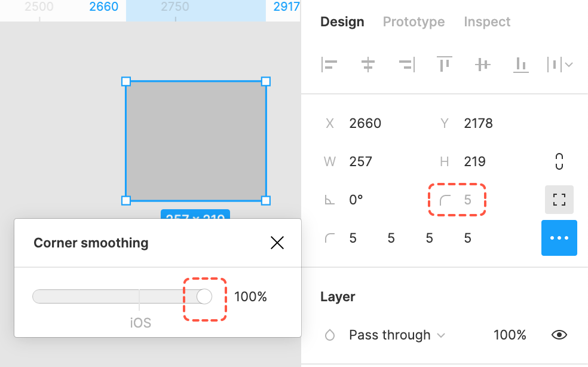Select the align right edges icon
Image resolution: width=588 pixels, height=367 pixels.
[x=406, y=65]
